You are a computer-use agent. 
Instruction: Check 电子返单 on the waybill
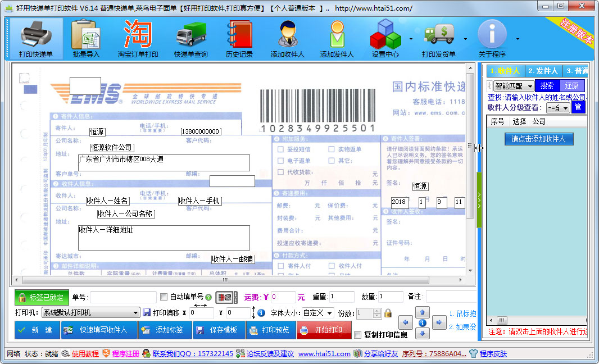click(x=280, y=161)
